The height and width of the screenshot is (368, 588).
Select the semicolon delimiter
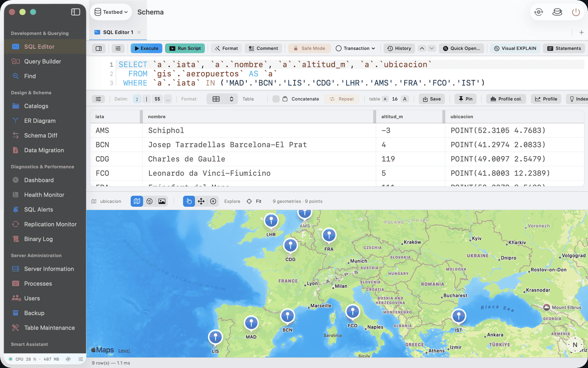137,99
